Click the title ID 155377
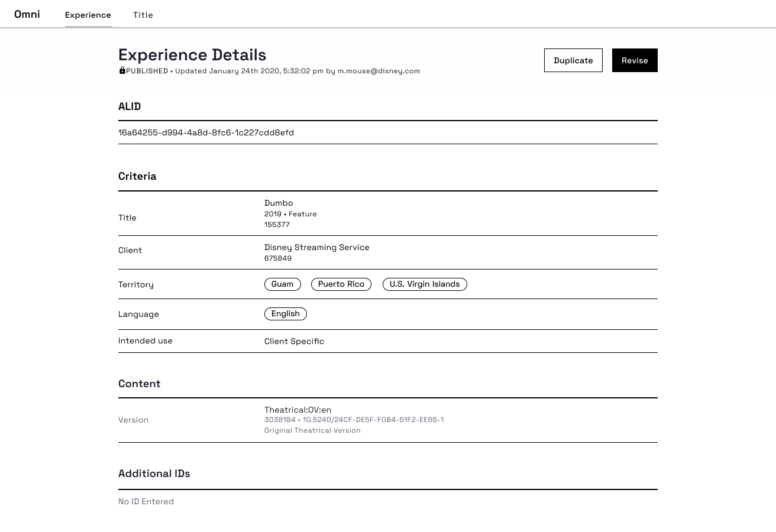The width and height of the screenshot is (776, 532). point(277,225)
